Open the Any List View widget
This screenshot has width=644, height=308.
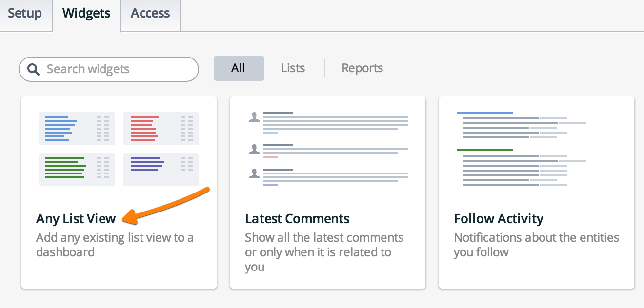(119, 192)
